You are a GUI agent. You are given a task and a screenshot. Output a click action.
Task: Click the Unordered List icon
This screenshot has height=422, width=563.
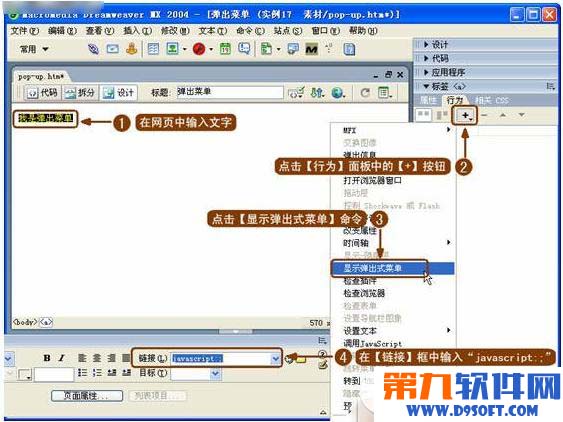[83, 373]
